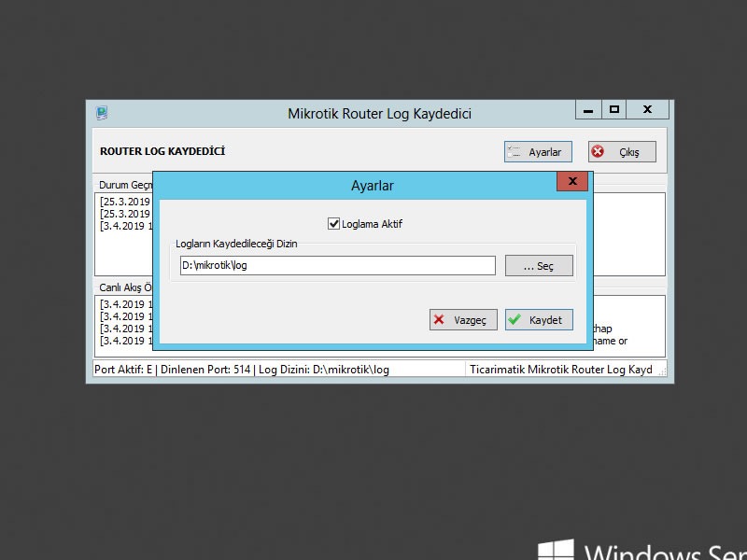Toggle the Loglama Aktif checkbox
Screen dimensions: 747x560
pyautogui.click(x=333, y=224)
